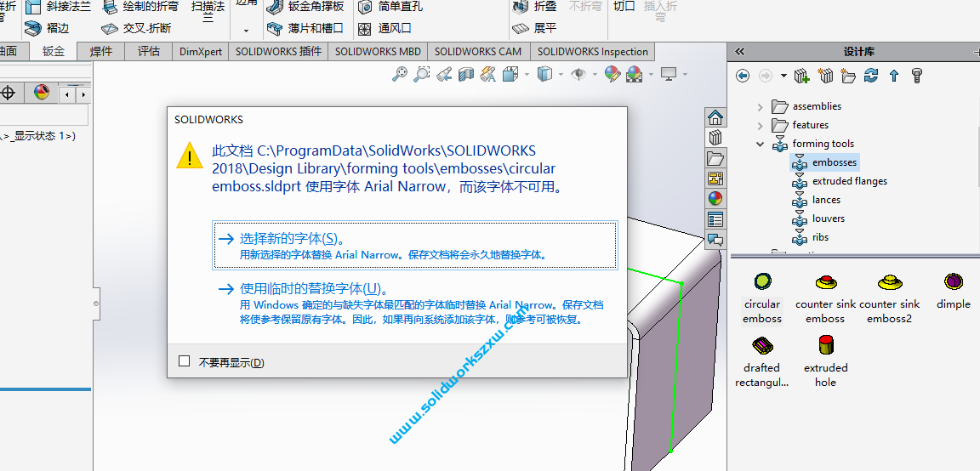Click the Dynamic Annotation Views icon
Screen dimensions: 980x471
tap(487, 74)
